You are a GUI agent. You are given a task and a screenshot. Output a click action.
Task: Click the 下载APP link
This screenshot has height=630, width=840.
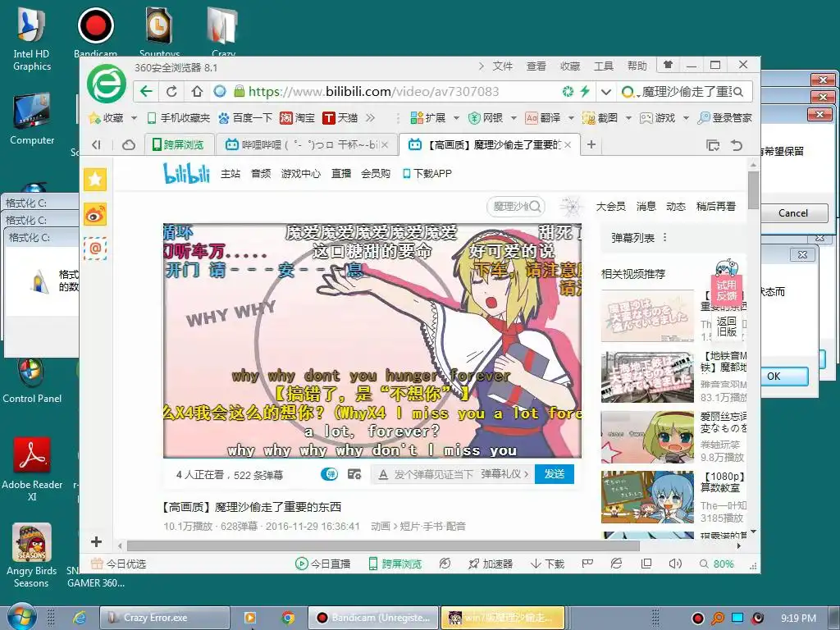[x=427, y=174]
